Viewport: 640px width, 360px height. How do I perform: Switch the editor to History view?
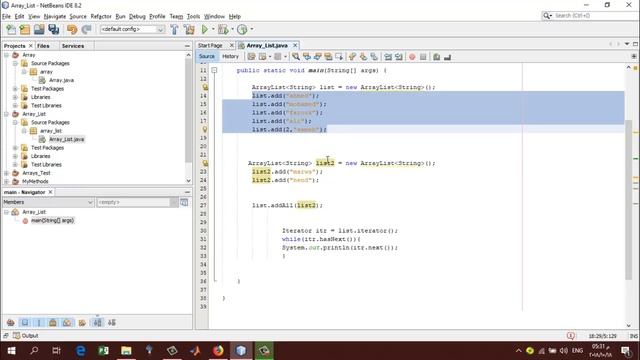(230, 56)
